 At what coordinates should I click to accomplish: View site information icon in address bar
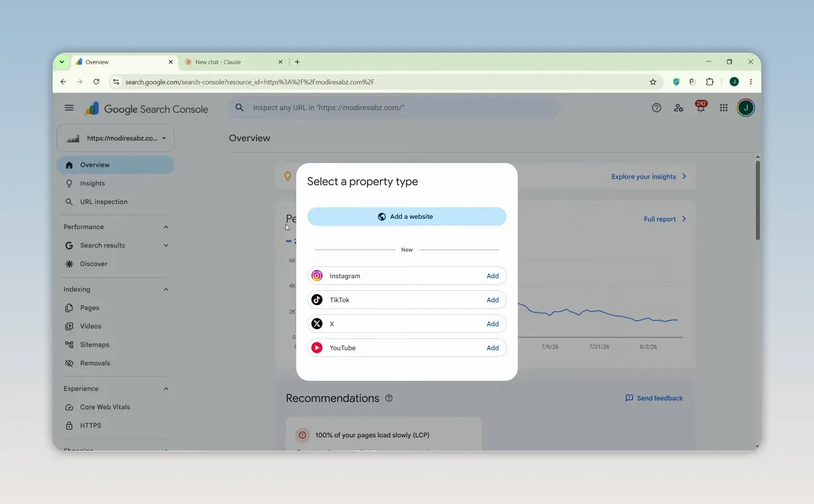click(x=116, y=82)
